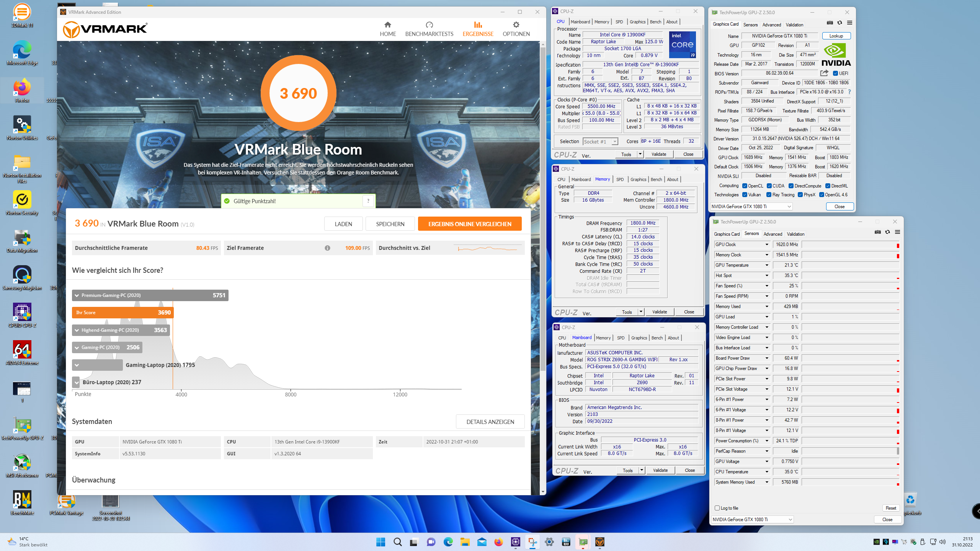Click the SPEICHERN button
The image size is (980, 551).
tap(390, 224)
